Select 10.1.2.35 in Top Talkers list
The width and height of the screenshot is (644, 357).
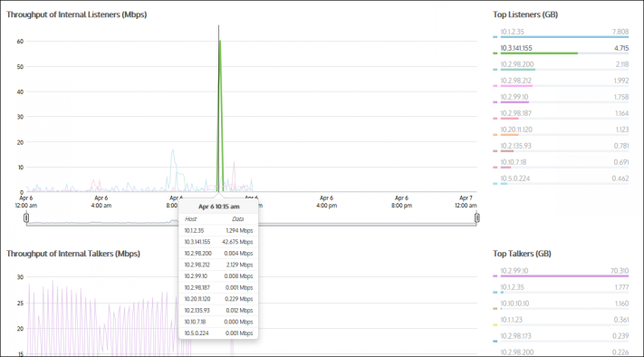pyautogui.click(x=561, y=289)
